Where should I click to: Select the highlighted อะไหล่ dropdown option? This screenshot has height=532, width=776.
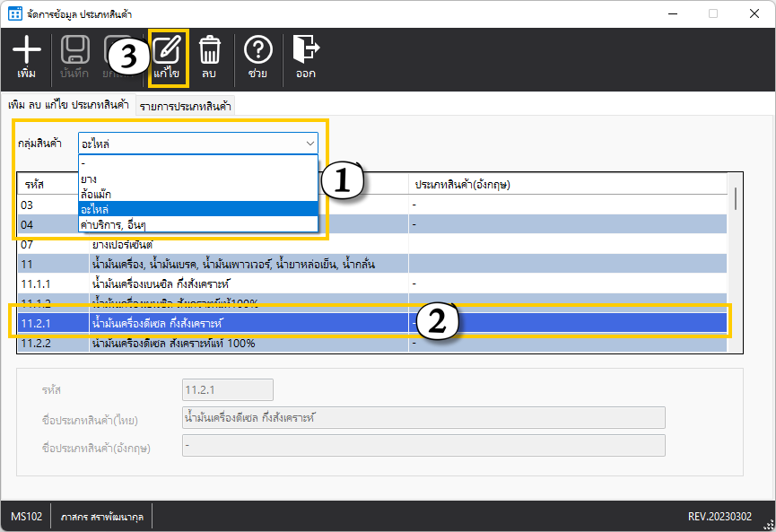[94, 209]
